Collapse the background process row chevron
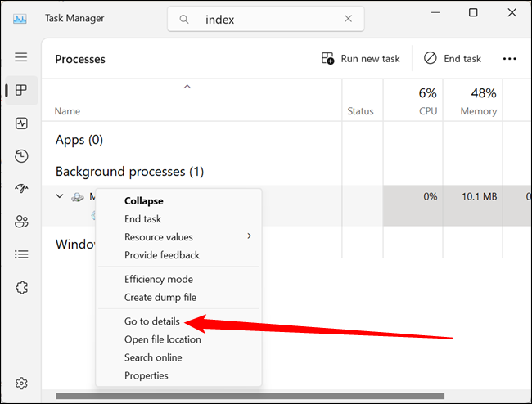The image size is (532, 404). [60, 196]
